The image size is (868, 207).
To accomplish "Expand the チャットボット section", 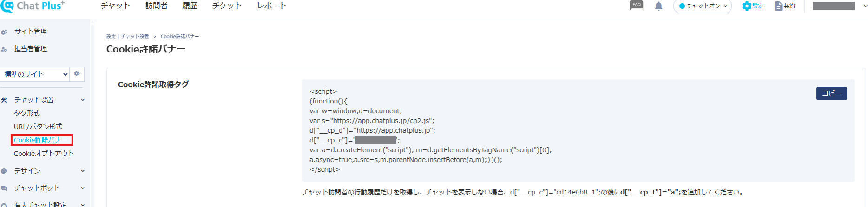I will click(83, 188).
